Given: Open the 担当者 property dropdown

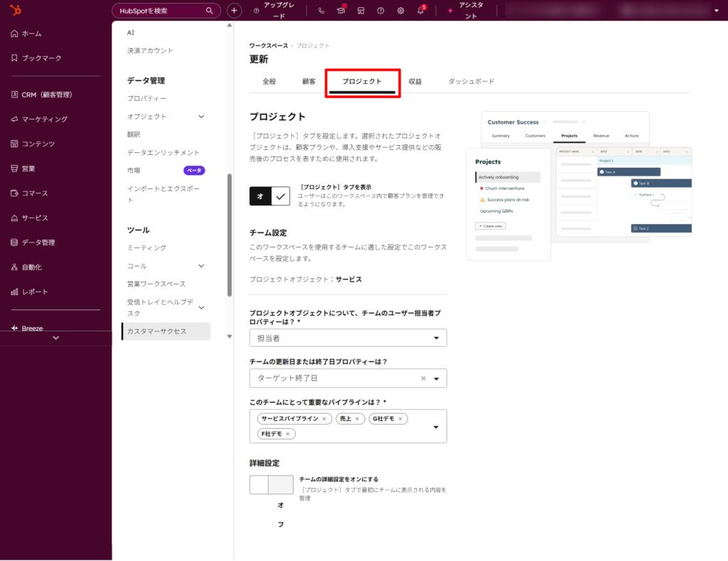Looking at the screenshot, I should coord(348,338).
